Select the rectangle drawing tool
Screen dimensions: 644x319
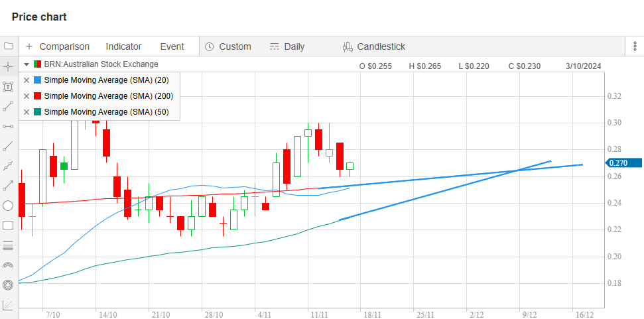[8, 225]
